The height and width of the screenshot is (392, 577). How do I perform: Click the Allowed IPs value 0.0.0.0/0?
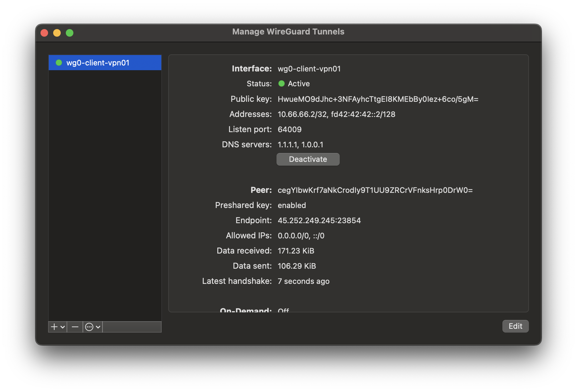tap(293, 236)
